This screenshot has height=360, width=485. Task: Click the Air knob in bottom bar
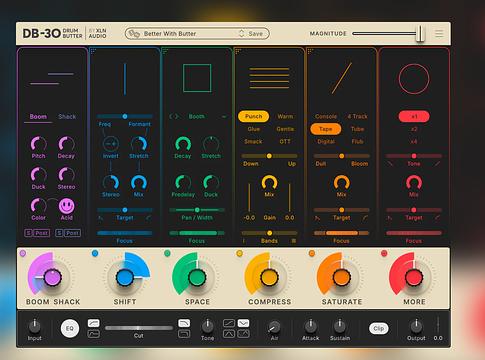pos(274,327)
